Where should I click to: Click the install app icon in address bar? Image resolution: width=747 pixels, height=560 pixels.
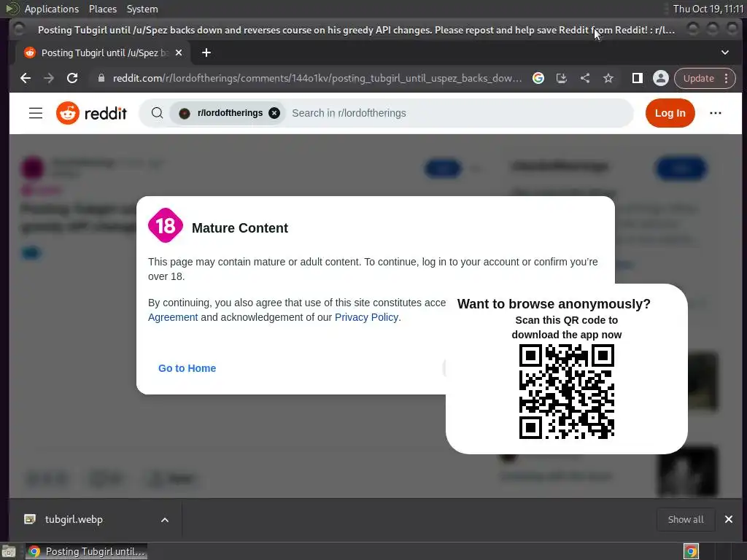click(562, 78)
